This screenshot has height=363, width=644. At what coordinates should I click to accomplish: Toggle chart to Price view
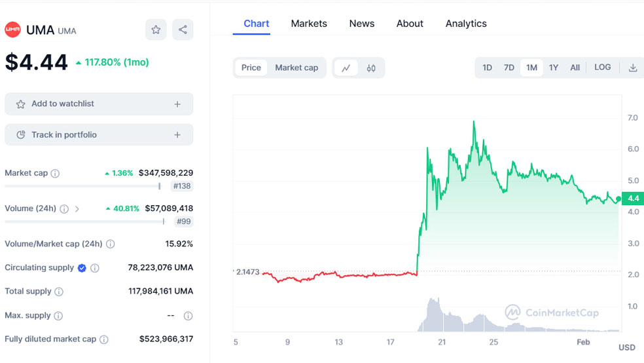pos(251,67)
